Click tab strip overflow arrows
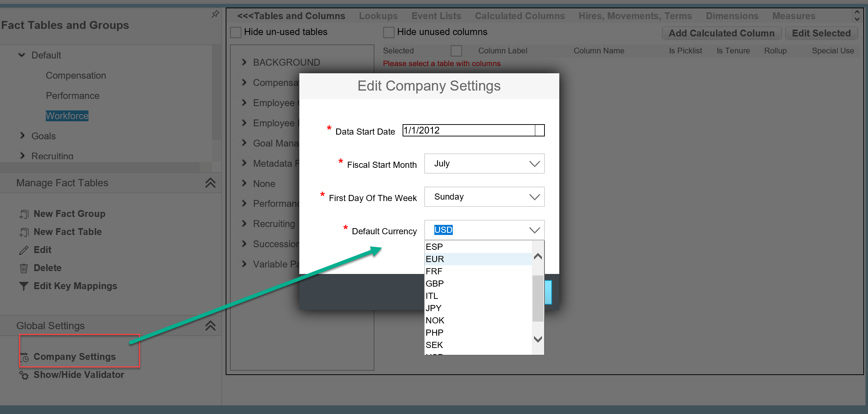The width and height of the screenshot is (868, 414). (857, 16)
